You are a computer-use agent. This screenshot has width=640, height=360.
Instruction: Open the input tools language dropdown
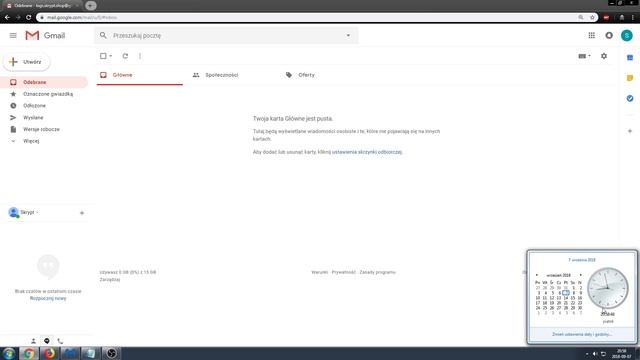584,56
